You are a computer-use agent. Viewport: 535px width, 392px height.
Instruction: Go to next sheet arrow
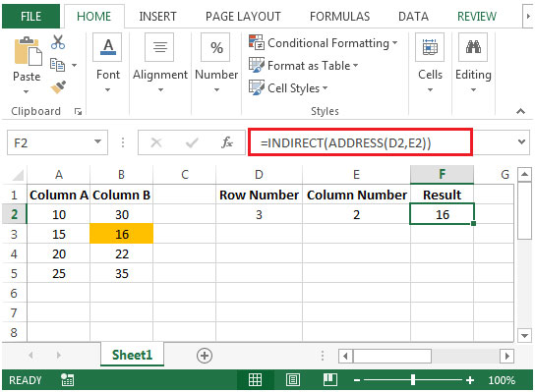pyautogui.click(x=59, y=356)
